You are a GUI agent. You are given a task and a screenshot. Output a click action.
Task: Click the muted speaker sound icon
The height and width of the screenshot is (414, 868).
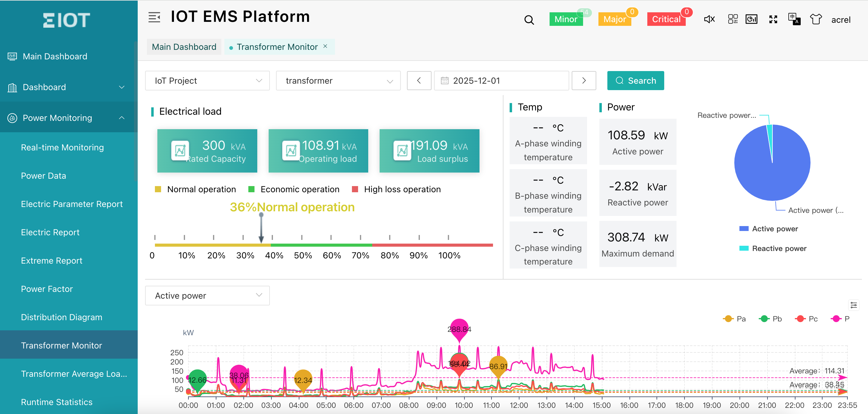(709, 19)
